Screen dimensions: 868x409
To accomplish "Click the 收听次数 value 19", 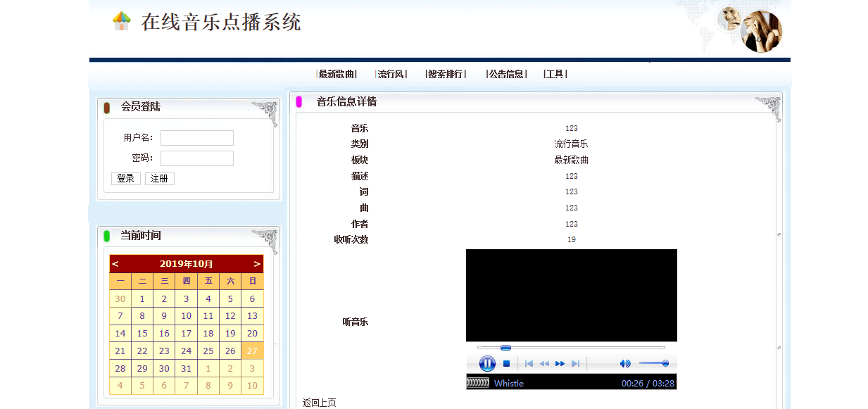I will tap(572, 240).
